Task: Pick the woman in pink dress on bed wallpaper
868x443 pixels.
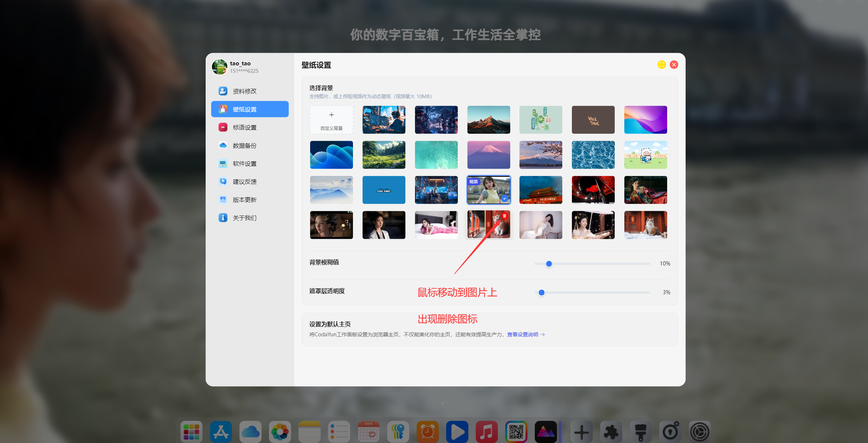Action: 436,225
